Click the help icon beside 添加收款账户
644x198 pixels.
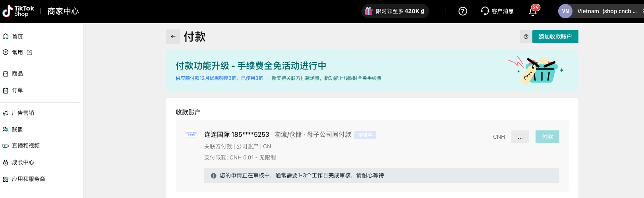coord(526,37)
